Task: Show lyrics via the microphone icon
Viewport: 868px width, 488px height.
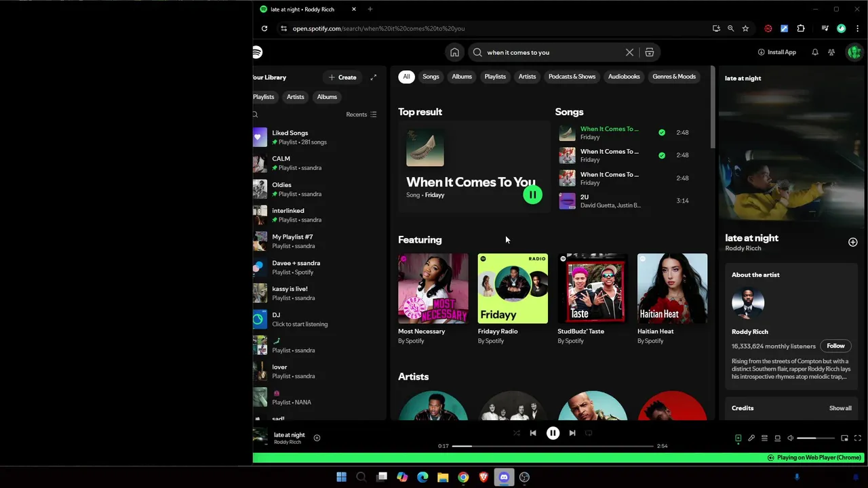Action: click(x=751, y=439)
